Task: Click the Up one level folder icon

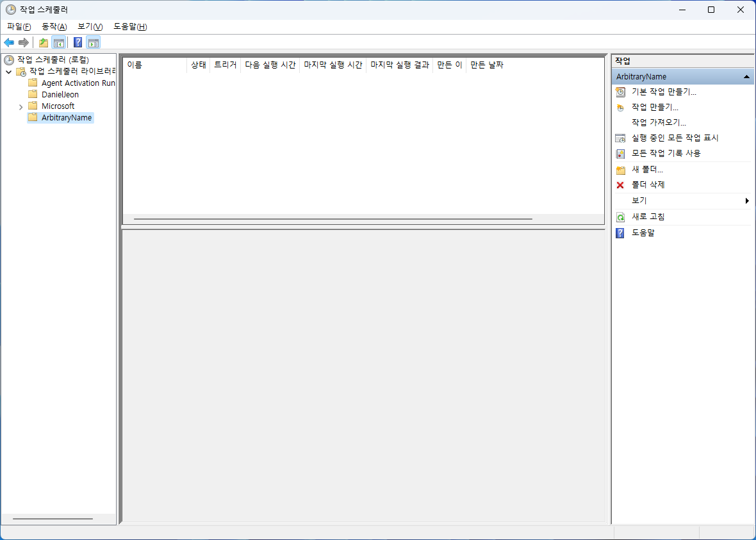Action: 44,42
